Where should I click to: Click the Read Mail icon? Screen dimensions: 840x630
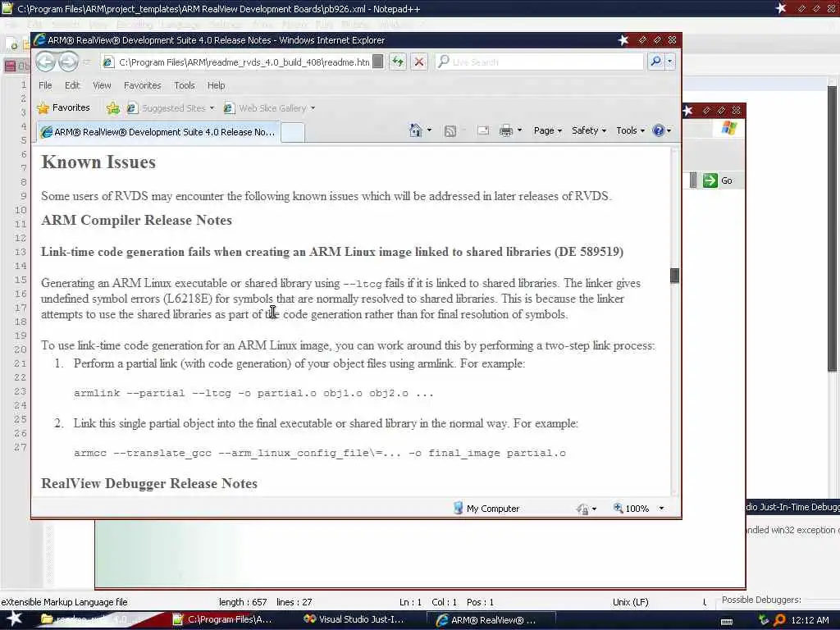483,130
